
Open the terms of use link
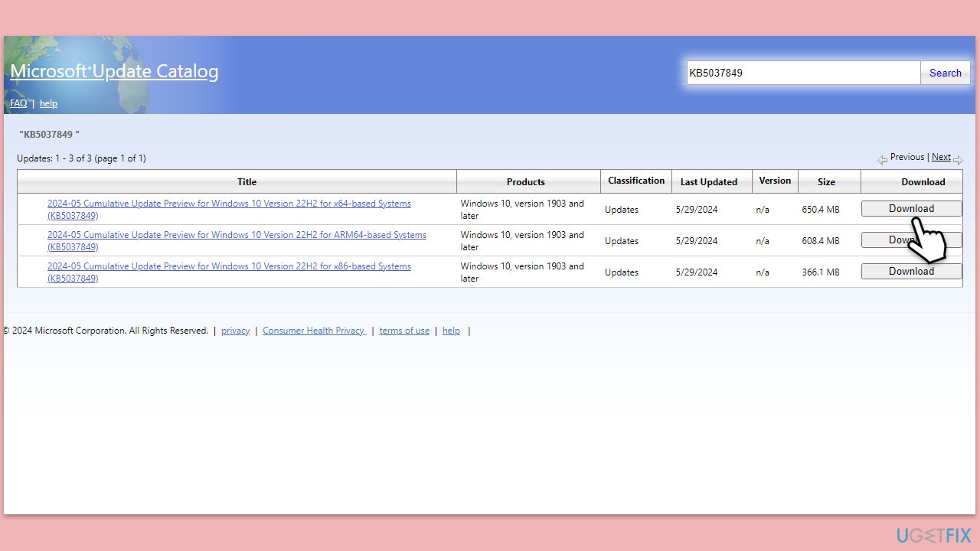[404, 331]
